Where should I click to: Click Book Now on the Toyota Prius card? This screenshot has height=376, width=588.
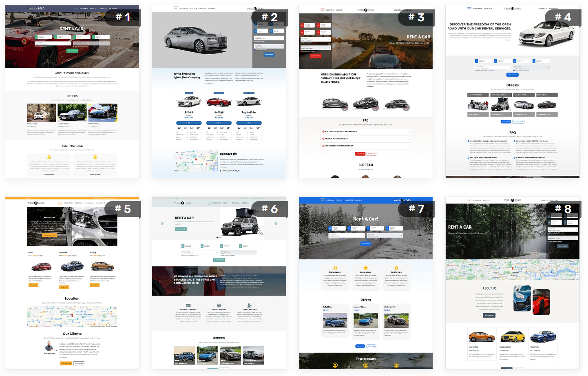[249, 123]
